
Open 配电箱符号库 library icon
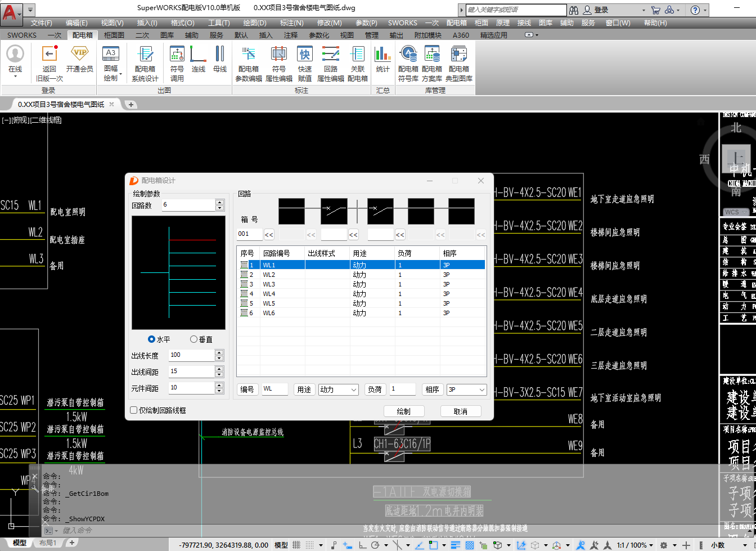coord(408,55)
